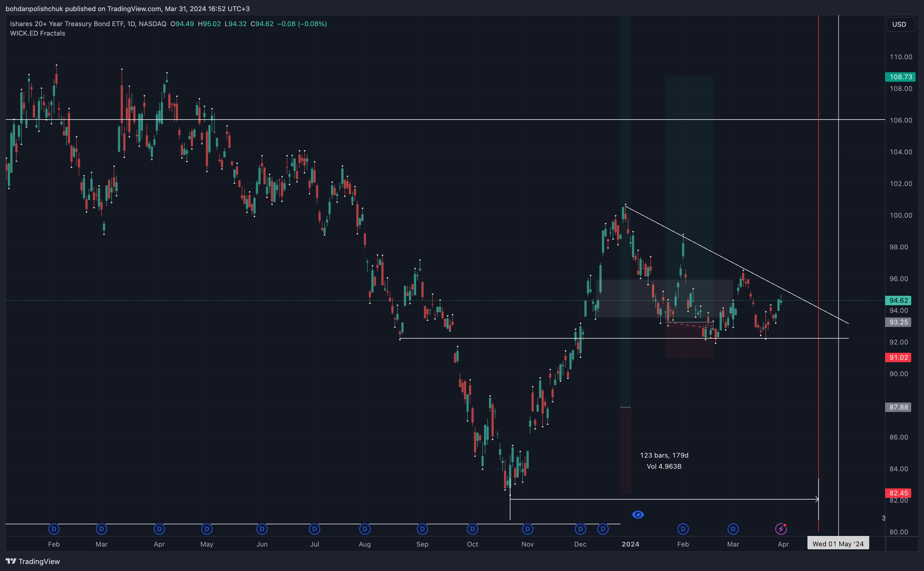
Task: Click the TradingView logo
Action: click(x=33, y=561)
